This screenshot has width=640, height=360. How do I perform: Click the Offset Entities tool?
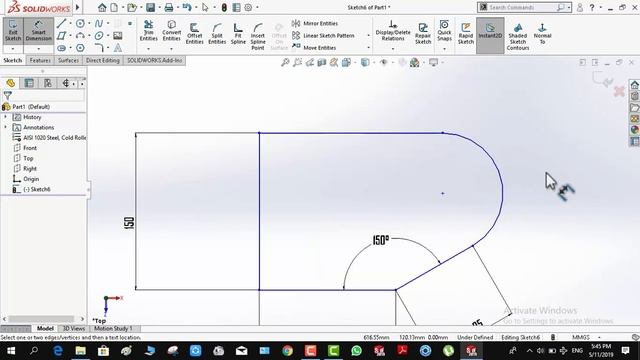point(195,33)
